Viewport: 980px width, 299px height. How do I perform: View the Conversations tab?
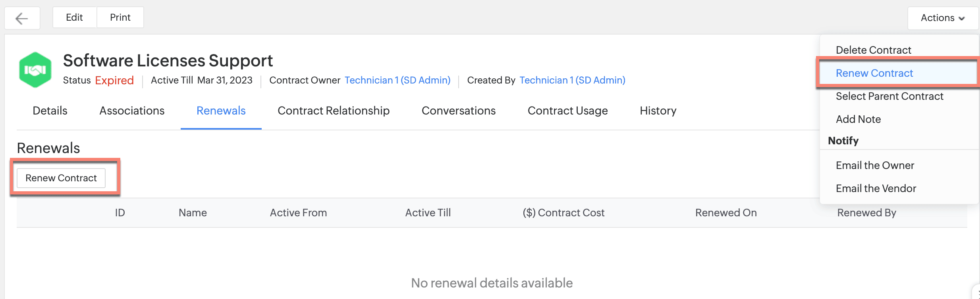(x=458, y=111)
